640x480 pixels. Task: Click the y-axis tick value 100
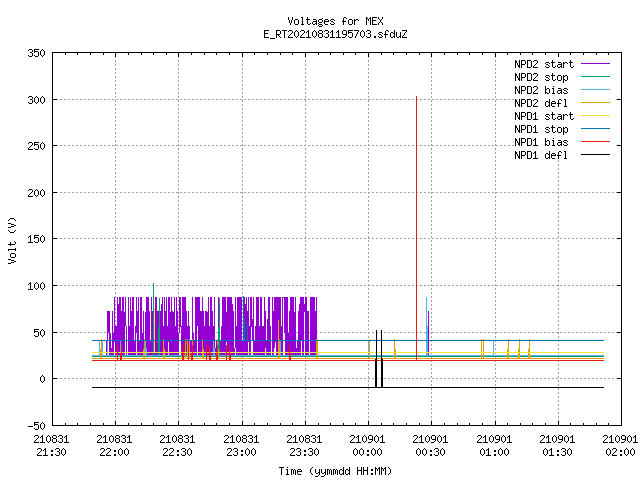(x=36, y=286)
